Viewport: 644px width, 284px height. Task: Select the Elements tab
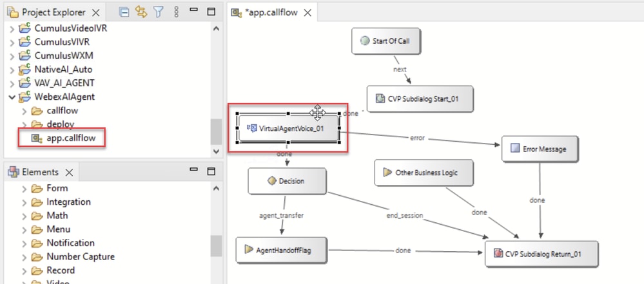click(39, 172)
